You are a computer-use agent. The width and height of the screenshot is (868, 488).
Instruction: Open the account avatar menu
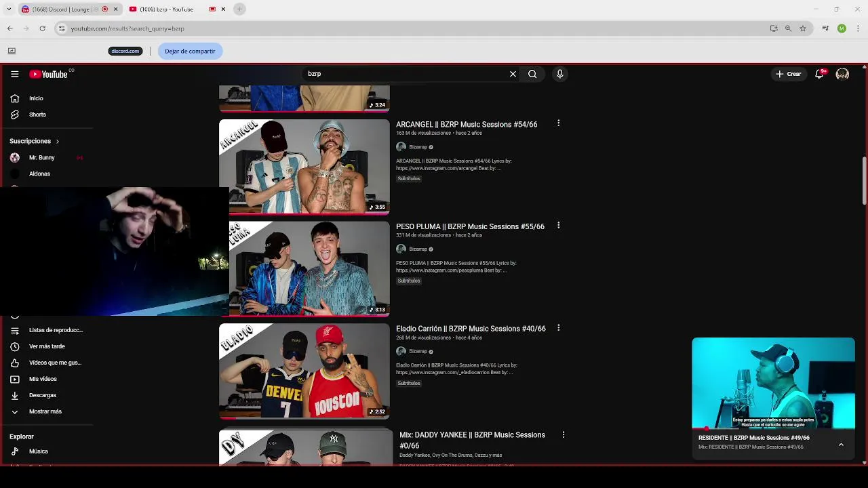pos(842,74)
